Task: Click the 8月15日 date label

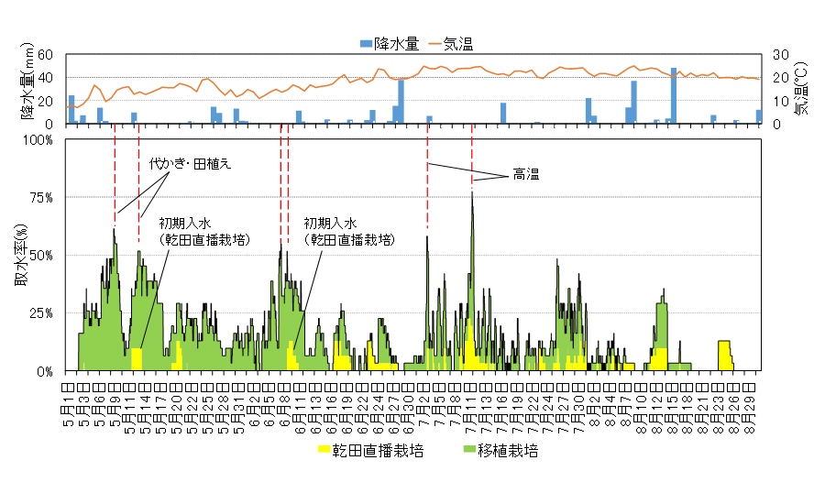Action: (x=672, y=409)
